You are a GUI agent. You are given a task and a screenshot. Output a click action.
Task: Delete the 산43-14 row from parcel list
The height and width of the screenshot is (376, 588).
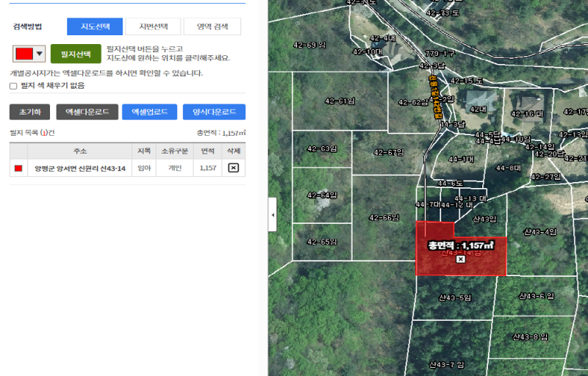pos(233,168)
